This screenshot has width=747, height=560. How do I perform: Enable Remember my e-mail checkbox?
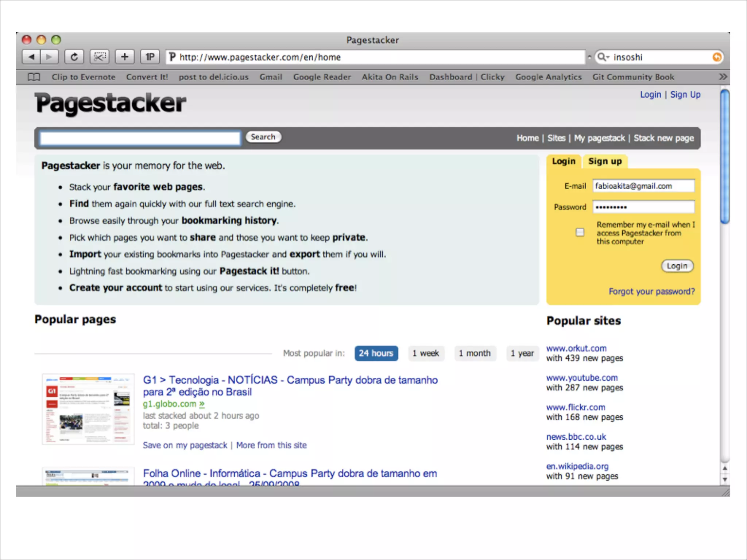580,232
